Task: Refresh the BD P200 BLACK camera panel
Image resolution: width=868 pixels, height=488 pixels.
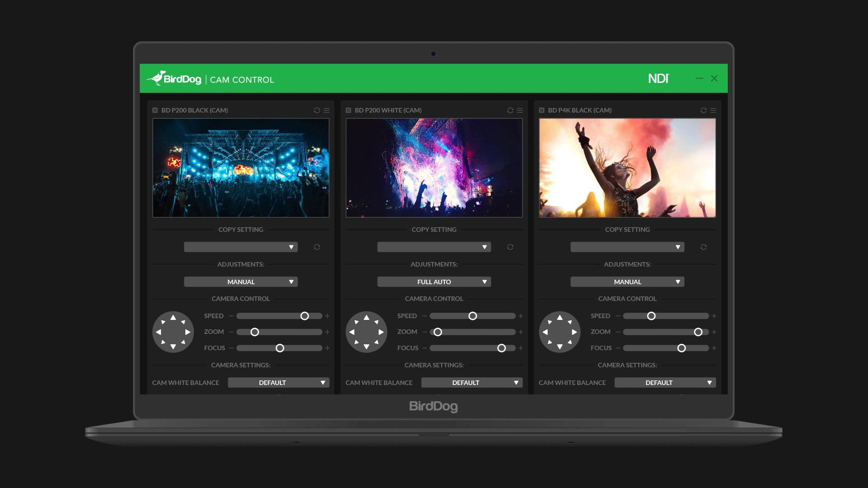Action: [317, 110]
